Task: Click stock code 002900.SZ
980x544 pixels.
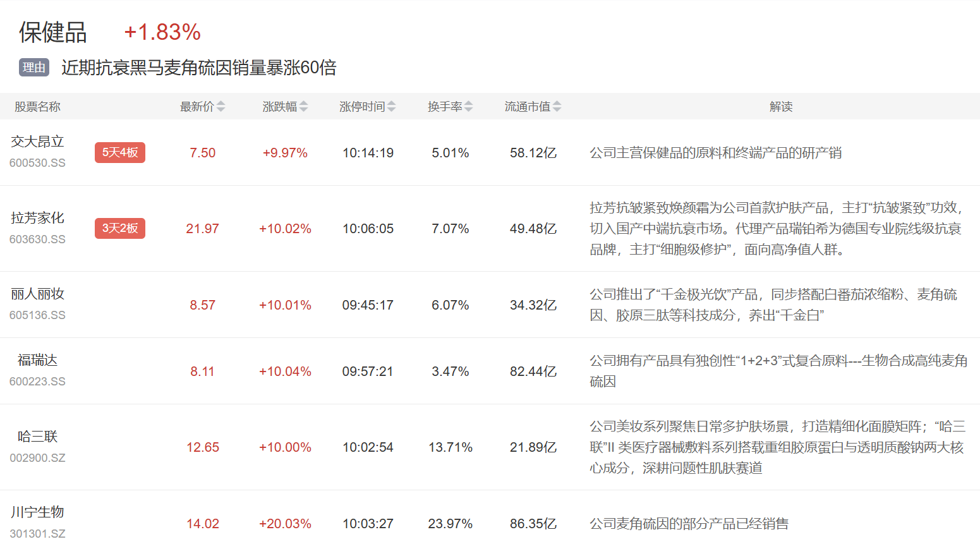Action: pos(37,458)
